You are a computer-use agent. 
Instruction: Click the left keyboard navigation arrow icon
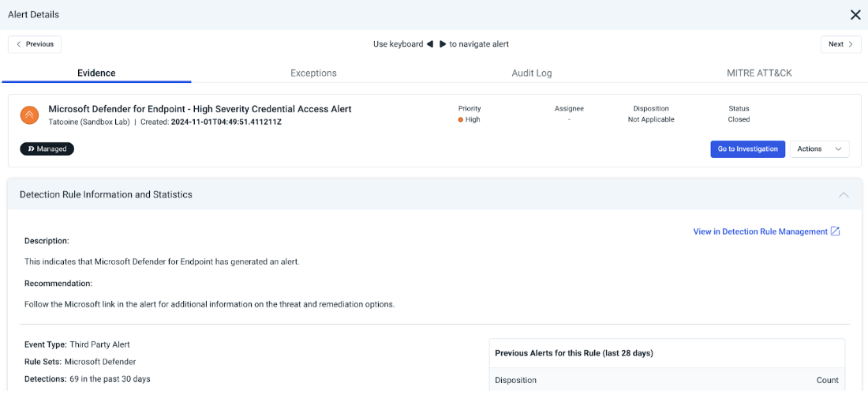click(x=430, y=44)
